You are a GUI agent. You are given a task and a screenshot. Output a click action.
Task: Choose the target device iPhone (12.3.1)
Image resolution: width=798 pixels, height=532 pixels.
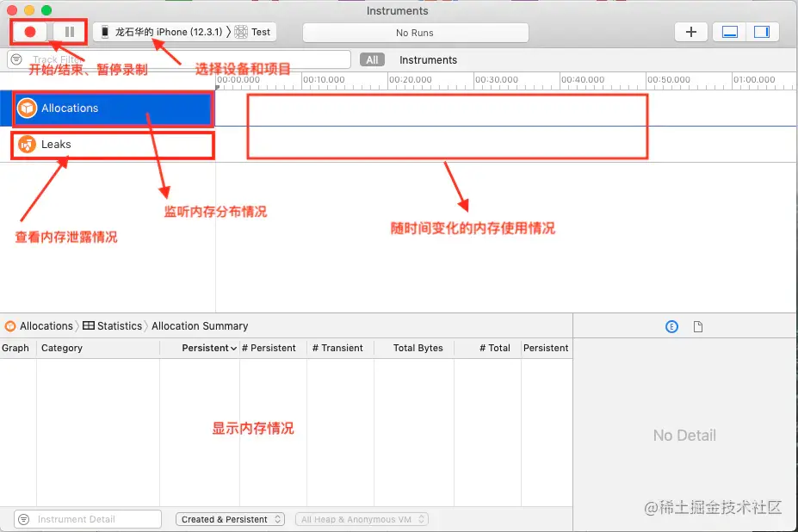pyautogui.click(x=163, y=32)
